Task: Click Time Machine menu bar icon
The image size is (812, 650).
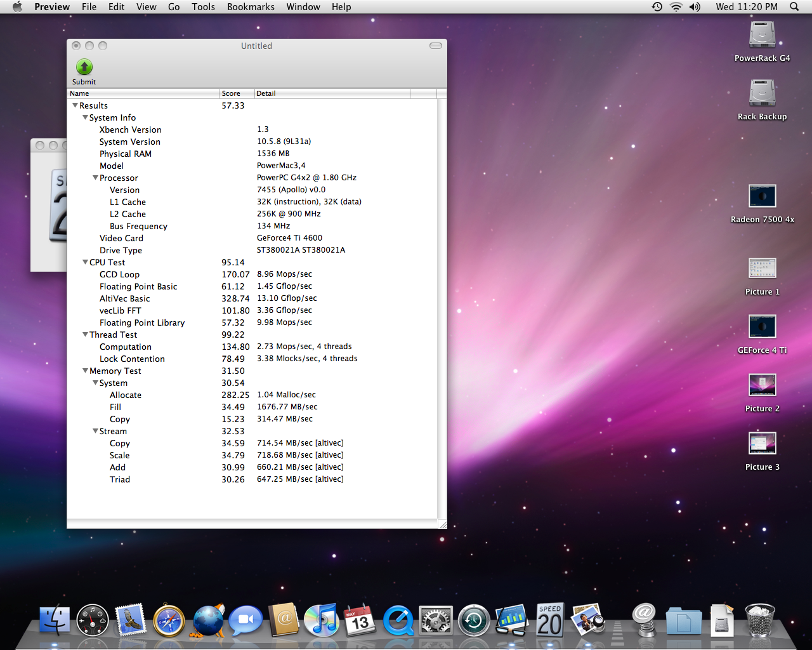Action: (657, 6)
